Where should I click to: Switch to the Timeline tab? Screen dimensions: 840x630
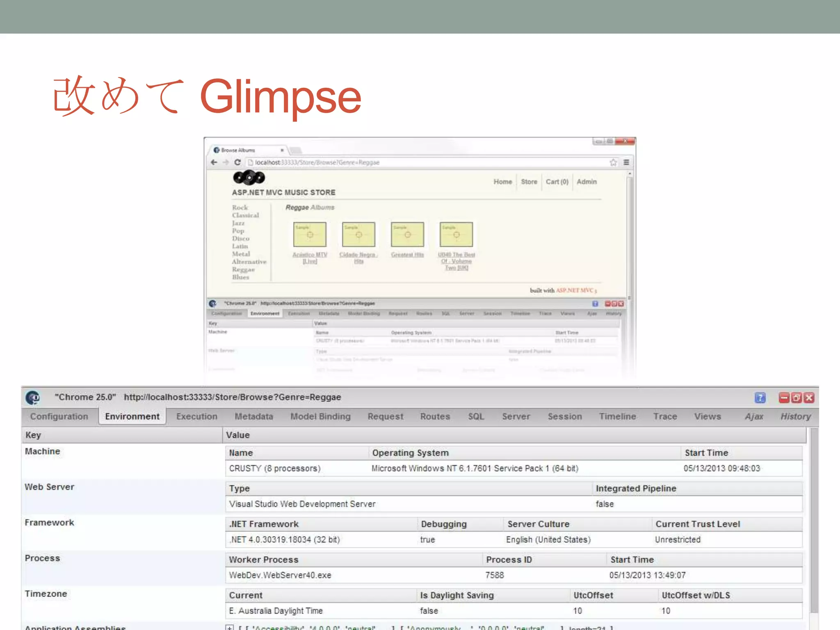pyautogui.click(x=617, y=416)
